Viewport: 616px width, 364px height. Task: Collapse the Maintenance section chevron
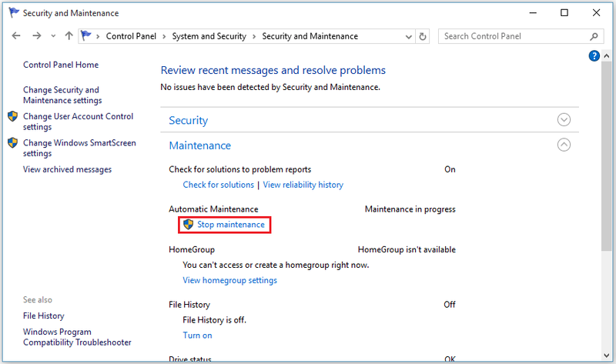point(564,145)
